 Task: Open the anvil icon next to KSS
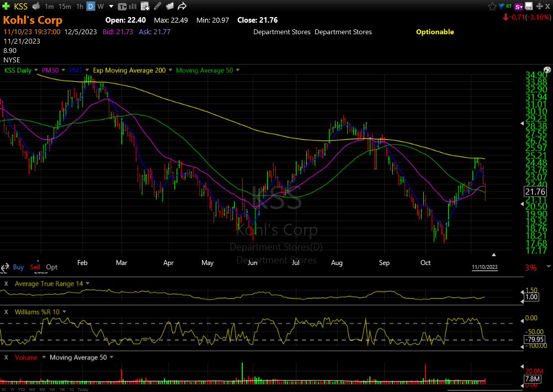(36, 6)
